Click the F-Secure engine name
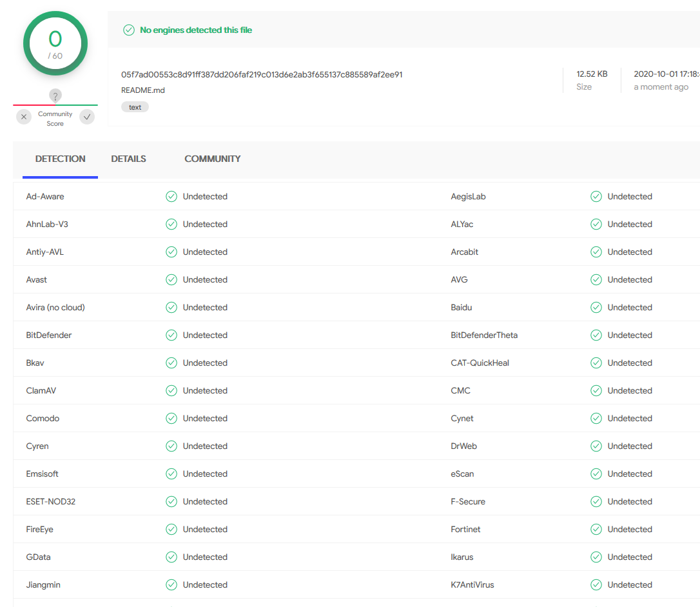700x607 pixels. click(x=468, y=502)
